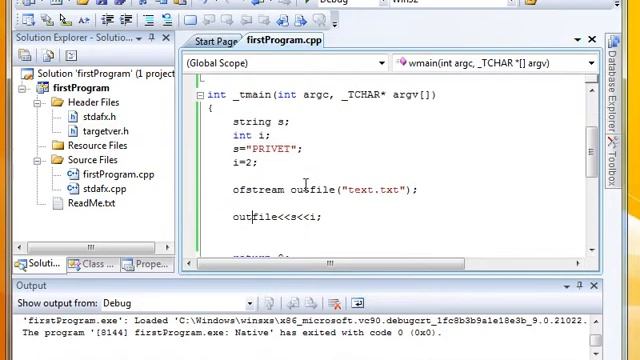This screenshot has height=360, width=640.
Task: Close the Output panel
Action: (x=594, y=286)
